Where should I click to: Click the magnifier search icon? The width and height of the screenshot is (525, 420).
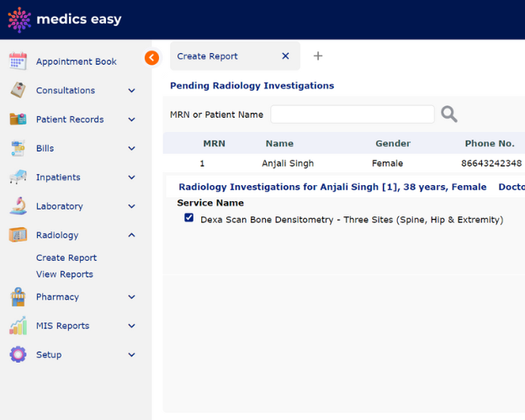click(x=449, y=114)
